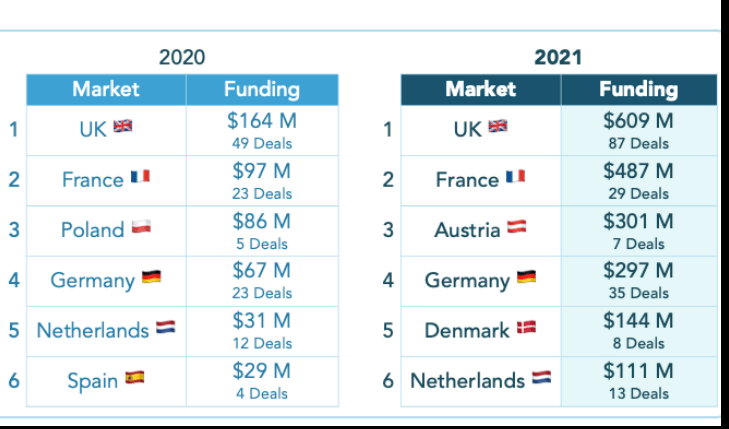Select the 2020 Funding column header

(261, 89)
